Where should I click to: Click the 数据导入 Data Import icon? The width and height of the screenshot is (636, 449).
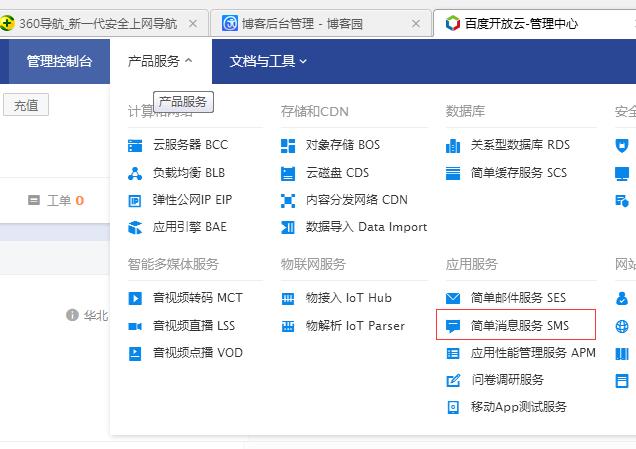pos(288,228)
